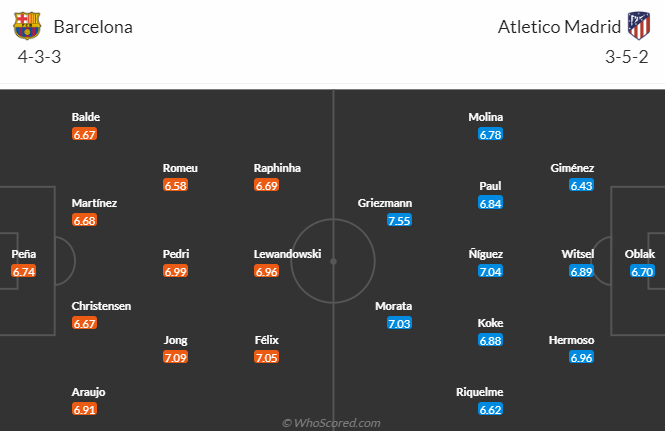
Task: Click Oblak's 6.70 rating badge
Action: [641, 271]
